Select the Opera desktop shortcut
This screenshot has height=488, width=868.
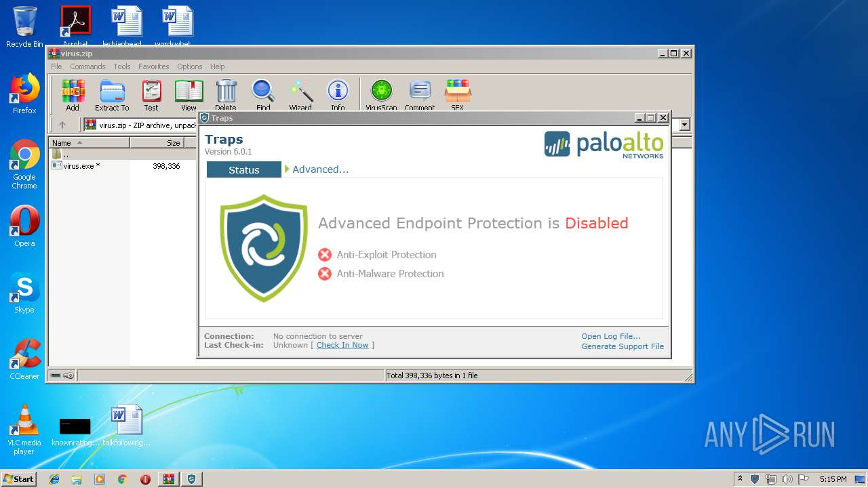pos(24,226)
